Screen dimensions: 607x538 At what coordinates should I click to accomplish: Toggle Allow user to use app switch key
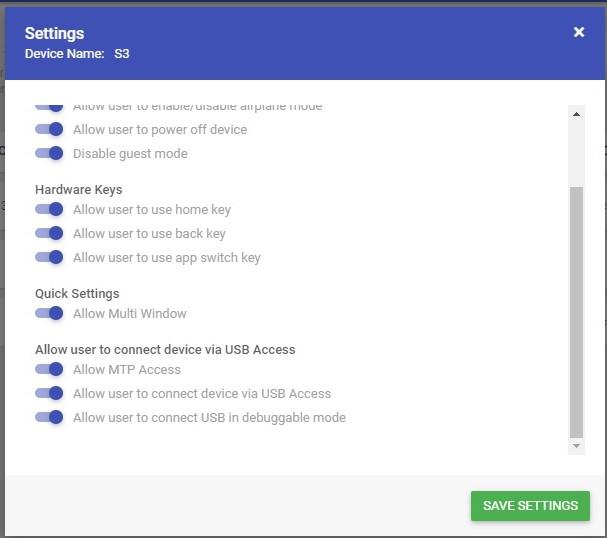(x=49, y=257)
